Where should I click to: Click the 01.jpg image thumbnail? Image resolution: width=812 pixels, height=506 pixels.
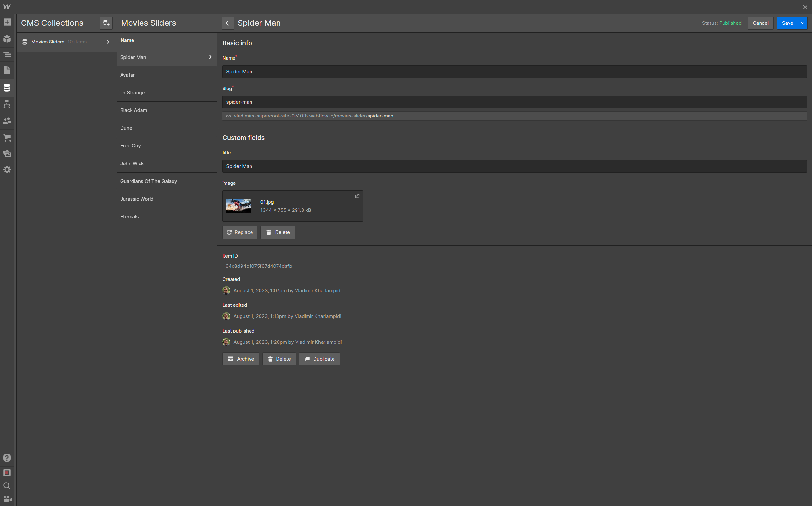[238, 206]
